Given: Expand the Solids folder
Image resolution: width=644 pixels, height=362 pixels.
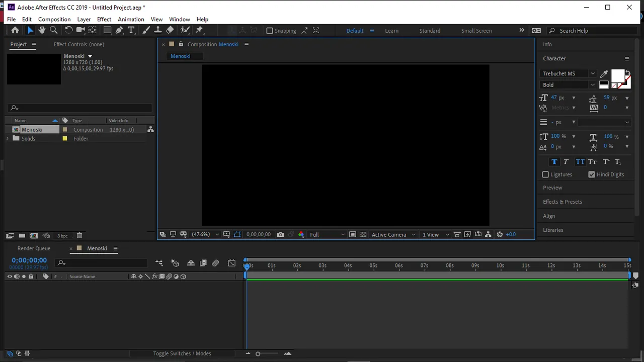Looking at the screenshot, I should tap(7, 139).
